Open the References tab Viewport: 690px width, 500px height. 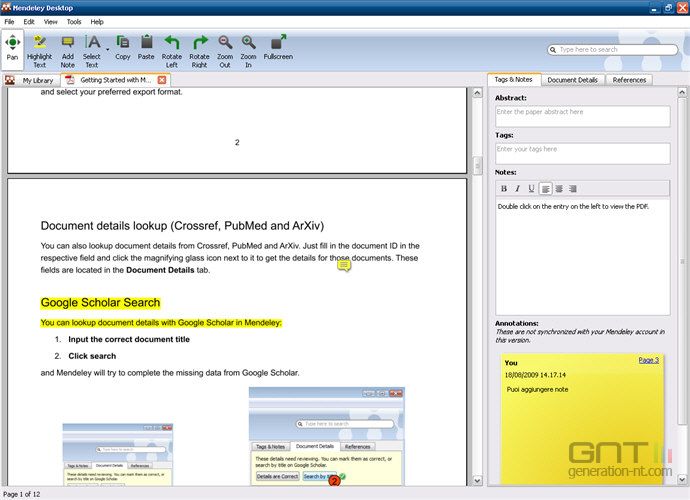pos(629,80)
